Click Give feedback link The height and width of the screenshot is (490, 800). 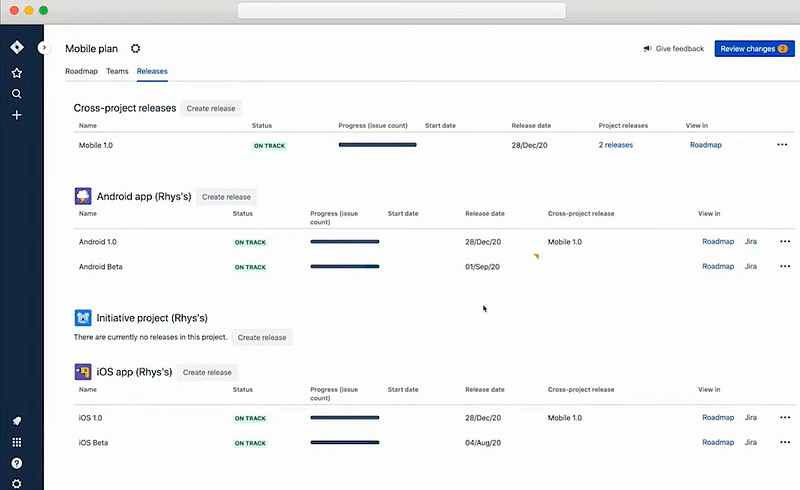(680, 48)
